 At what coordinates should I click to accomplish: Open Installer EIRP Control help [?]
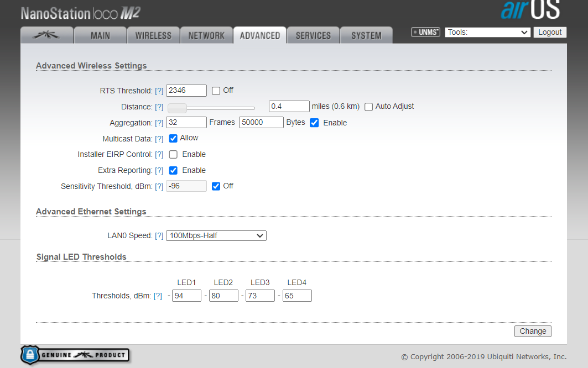point(159,154)
